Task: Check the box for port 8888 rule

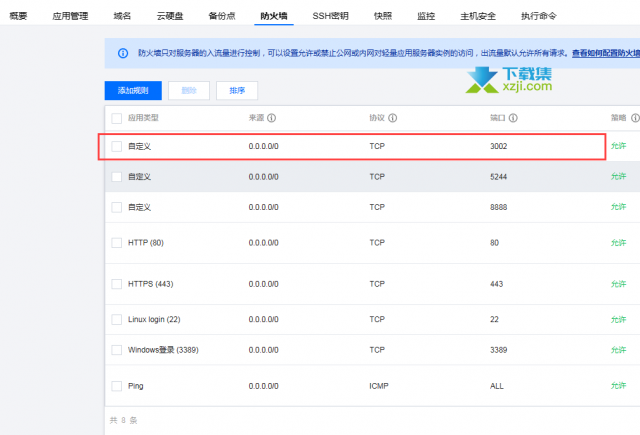Action: pos(117,207)
